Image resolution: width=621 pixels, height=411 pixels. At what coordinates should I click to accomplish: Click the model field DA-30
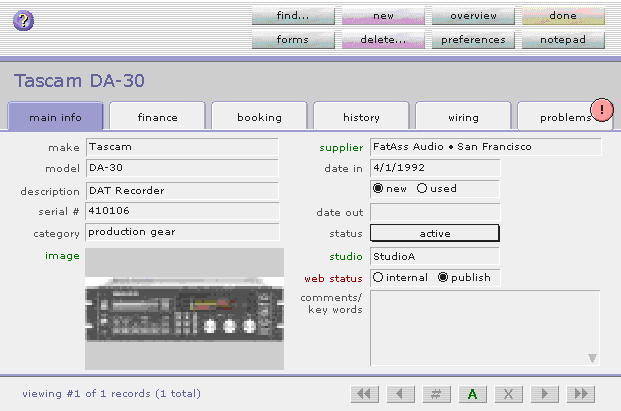[x=182, y=168]
